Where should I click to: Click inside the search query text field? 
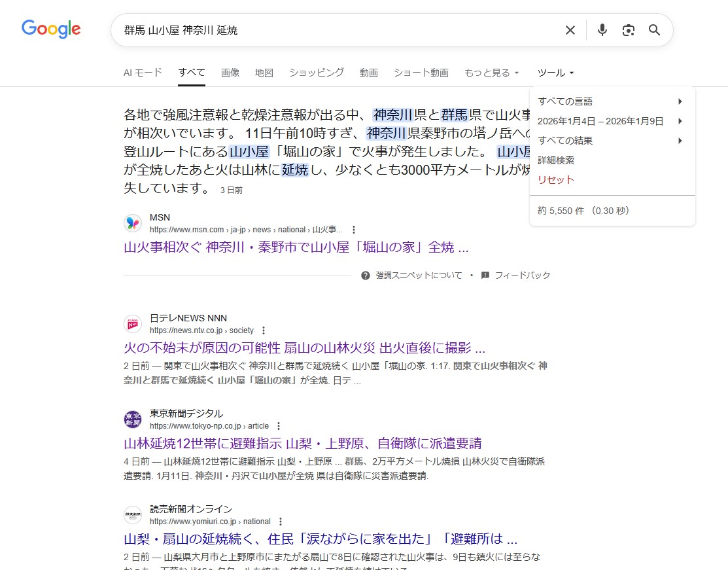pos(327,30)
